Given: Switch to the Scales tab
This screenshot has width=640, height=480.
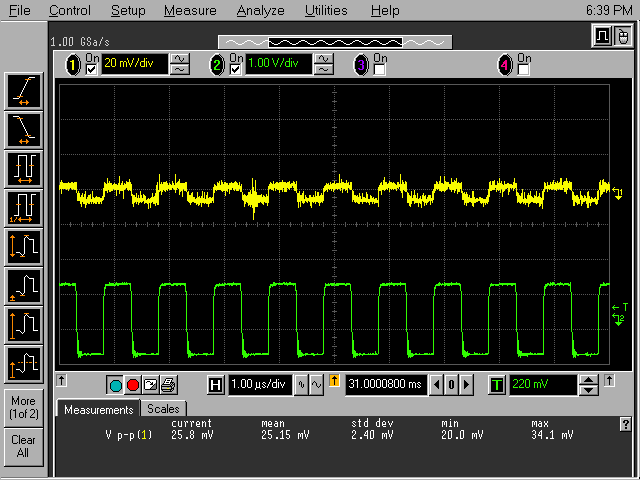Looking at the screenshot, I should point(163,409).
